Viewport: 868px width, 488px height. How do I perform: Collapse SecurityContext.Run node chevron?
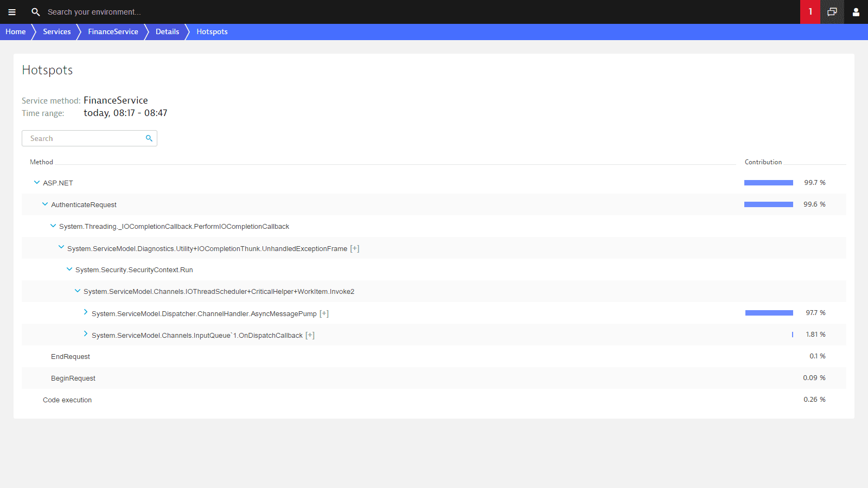[x=69, y=269]
